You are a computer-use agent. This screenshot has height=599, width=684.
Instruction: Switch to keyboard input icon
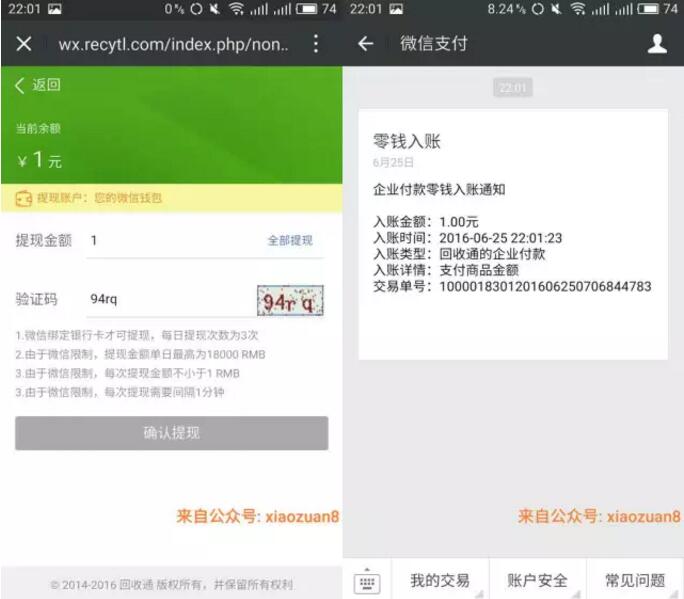coord(367,582)
